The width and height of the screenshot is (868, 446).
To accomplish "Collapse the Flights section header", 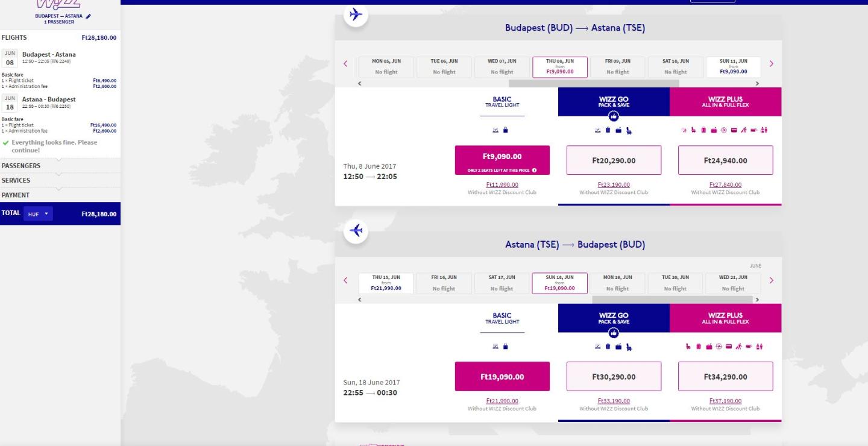I will point(60,37).
